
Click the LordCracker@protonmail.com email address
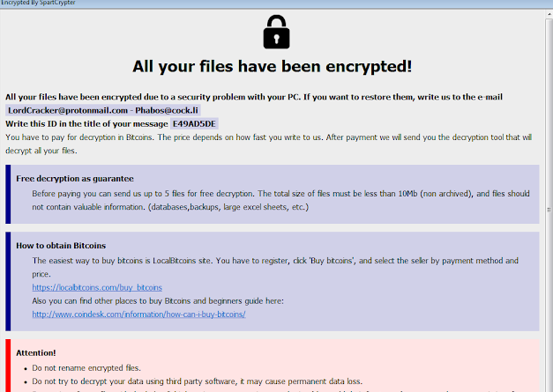pos(65,110)
